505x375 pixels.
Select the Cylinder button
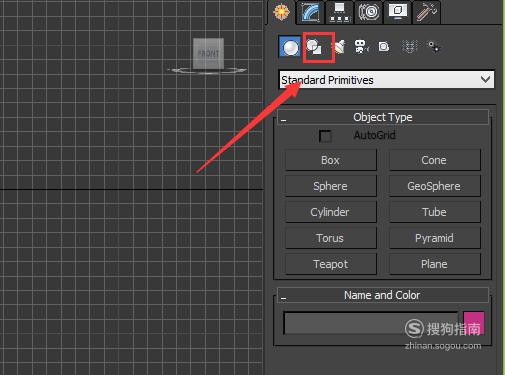click(x=331, y=212)
